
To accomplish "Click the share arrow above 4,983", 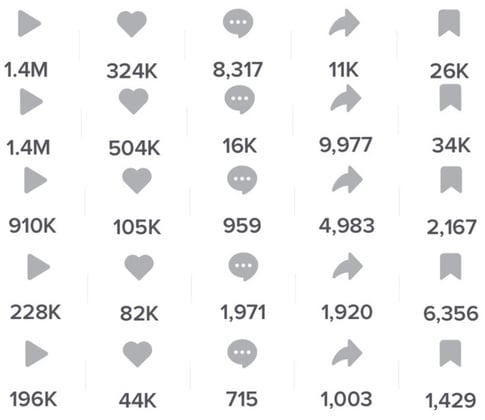I will tap(347, 179).
